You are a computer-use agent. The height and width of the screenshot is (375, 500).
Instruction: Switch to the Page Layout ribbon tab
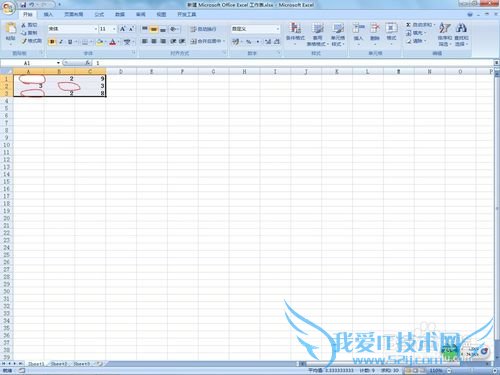74,14
